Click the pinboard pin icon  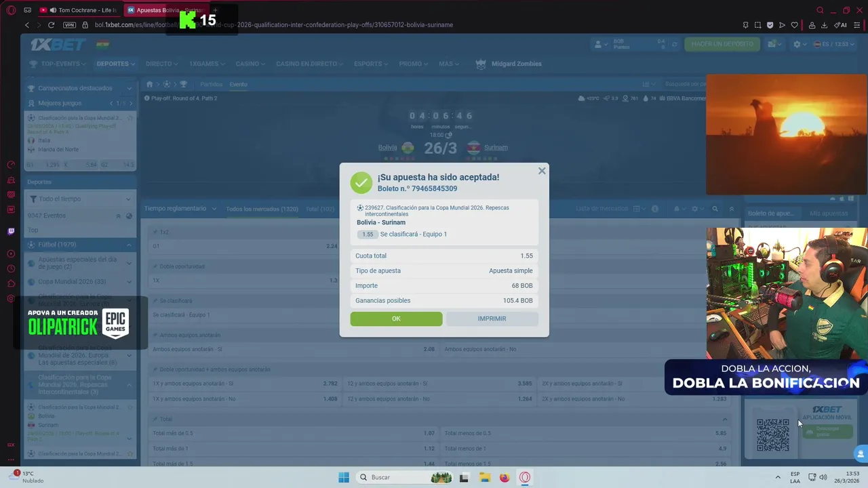pos(745,25)
